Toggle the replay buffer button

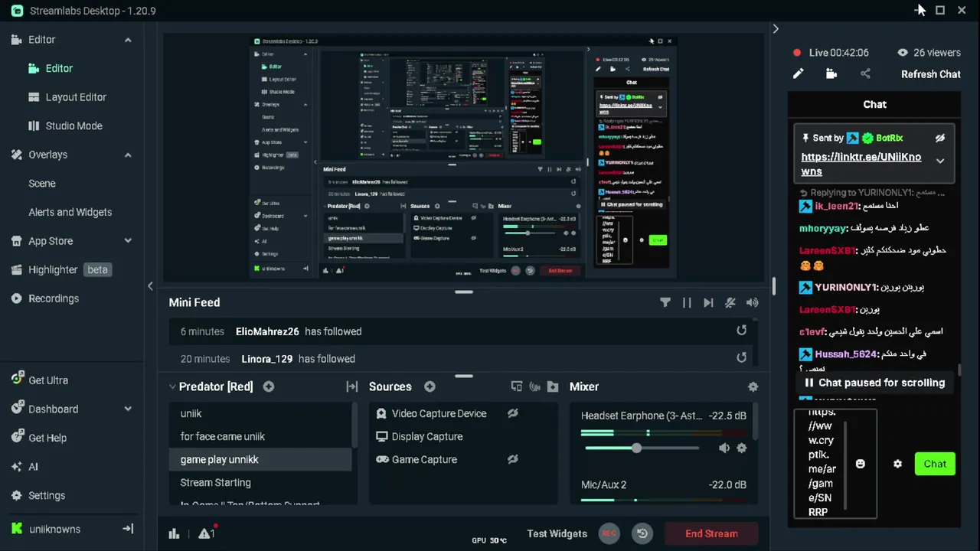click(x=642, y=533)
